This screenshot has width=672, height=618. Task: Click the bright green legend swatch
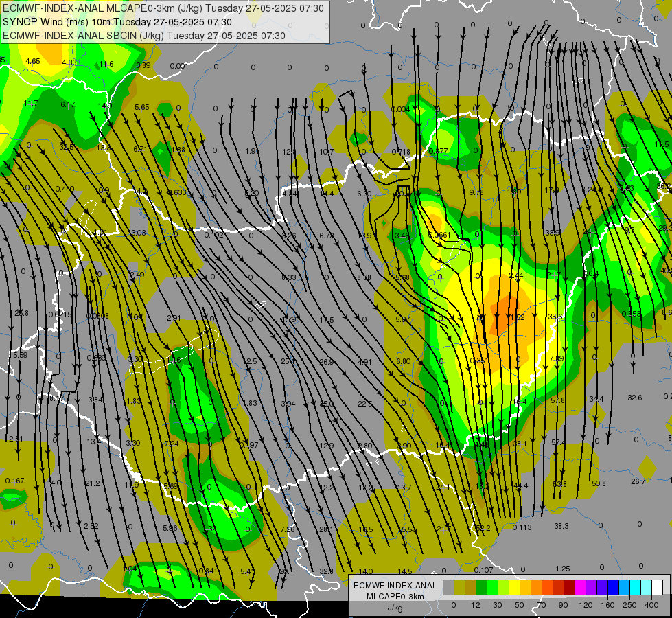(x=493, y=587)
